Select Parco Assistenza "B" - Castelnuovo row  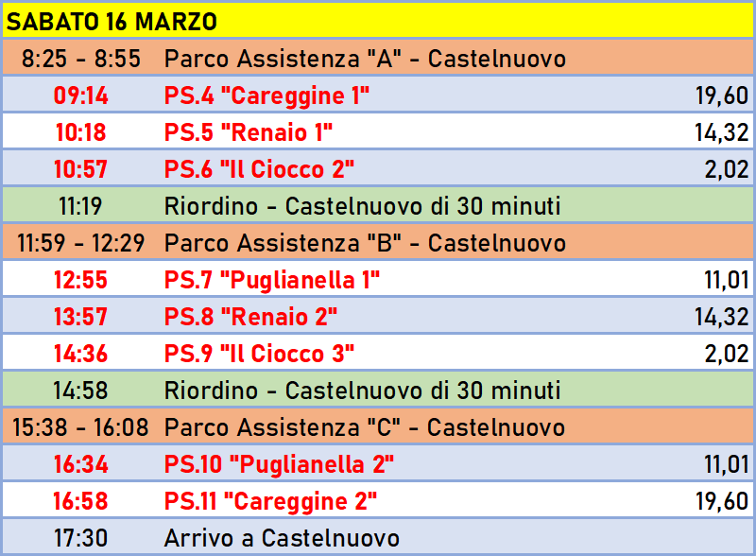(x=378, y=242)
